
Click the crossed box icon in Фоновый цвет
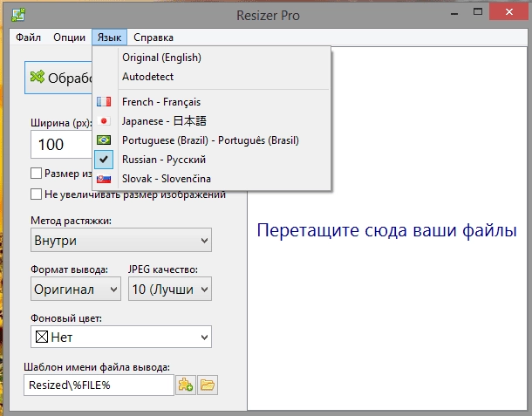point(42,337)
